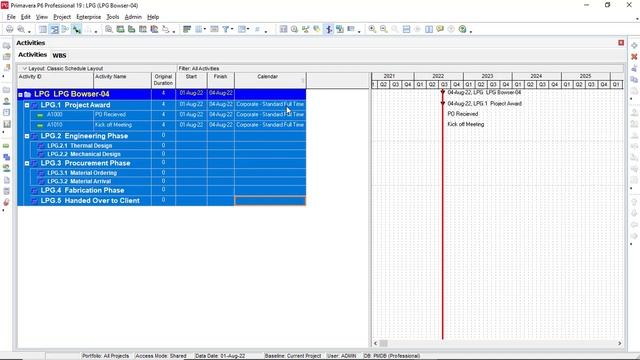Image resolution: width=640 pixels, height=360 pixels.
Task: Open the Activities green bar sidebar icon
Action: [7, 146]
